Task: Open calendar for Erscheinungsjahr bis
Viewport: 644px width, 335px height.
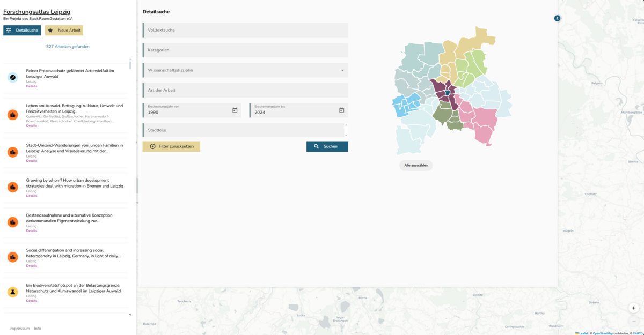Action: [341, 110]
